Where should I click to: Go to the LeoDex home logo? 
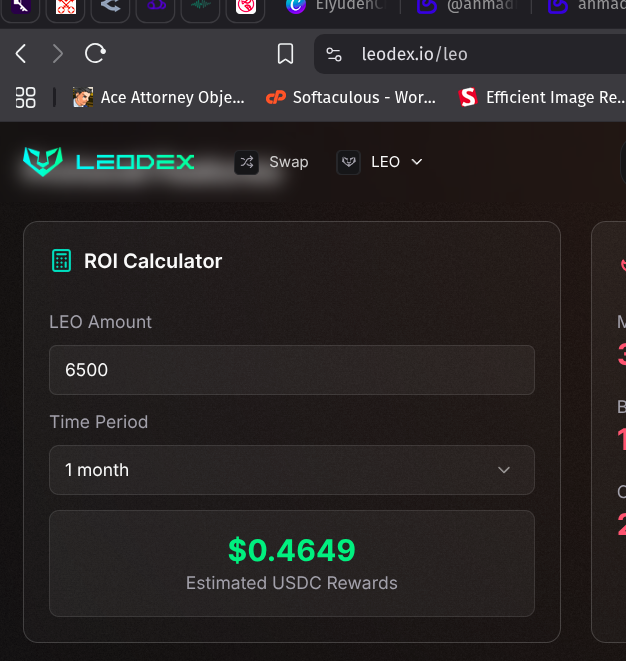pos(109,161)
